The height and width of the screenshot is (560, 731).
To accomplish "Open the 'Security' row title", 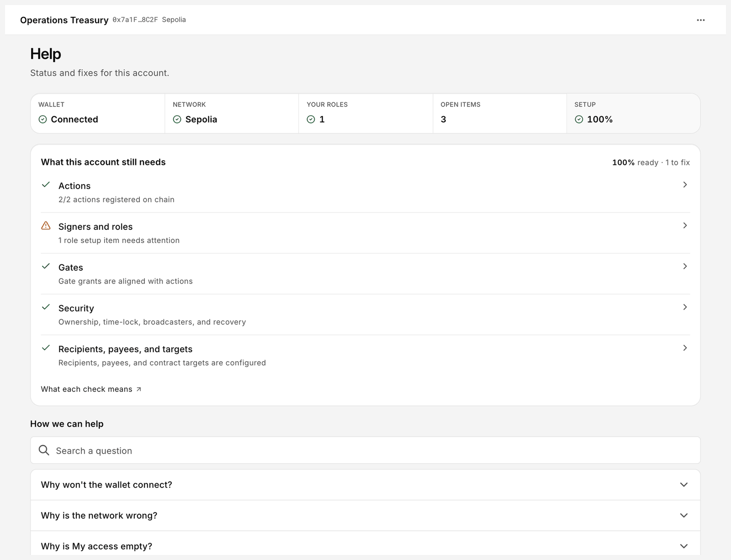I will 76,308.
